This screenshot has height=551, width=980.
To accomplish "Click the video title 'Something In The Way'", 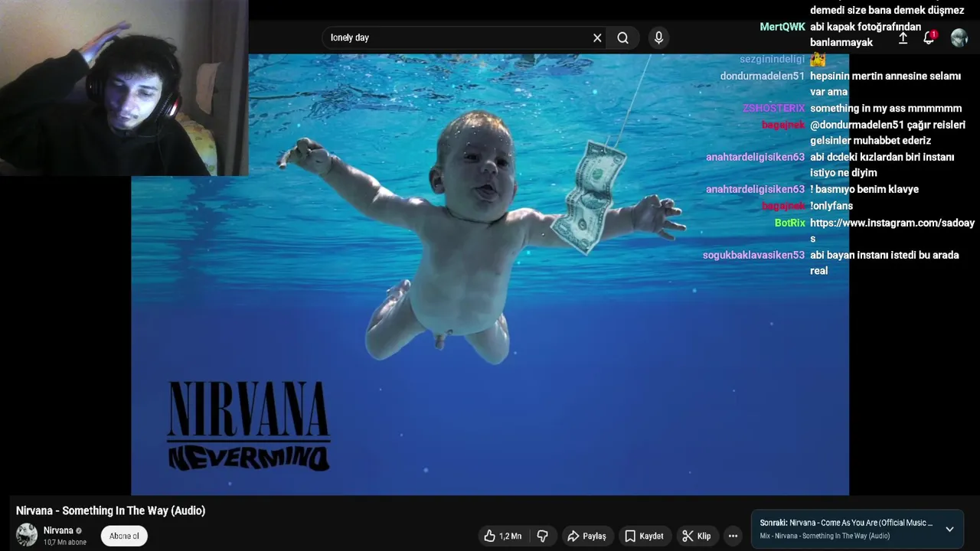I will point(110,510).
